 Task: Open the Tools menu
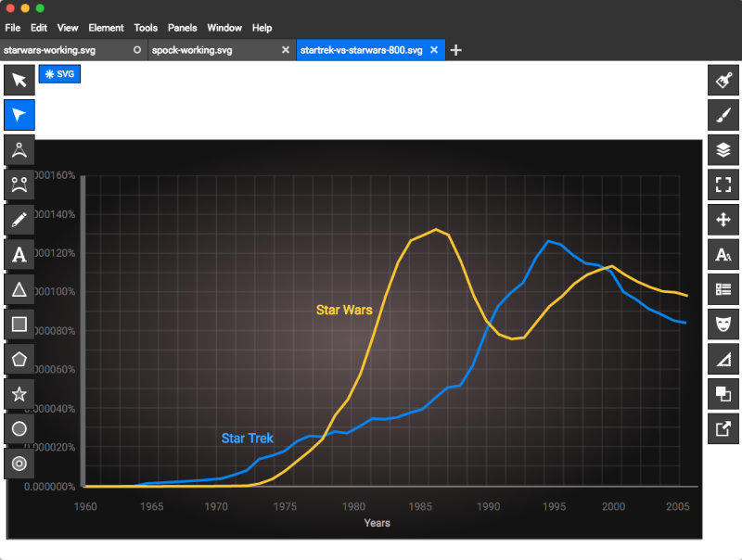tap(146, 28)
